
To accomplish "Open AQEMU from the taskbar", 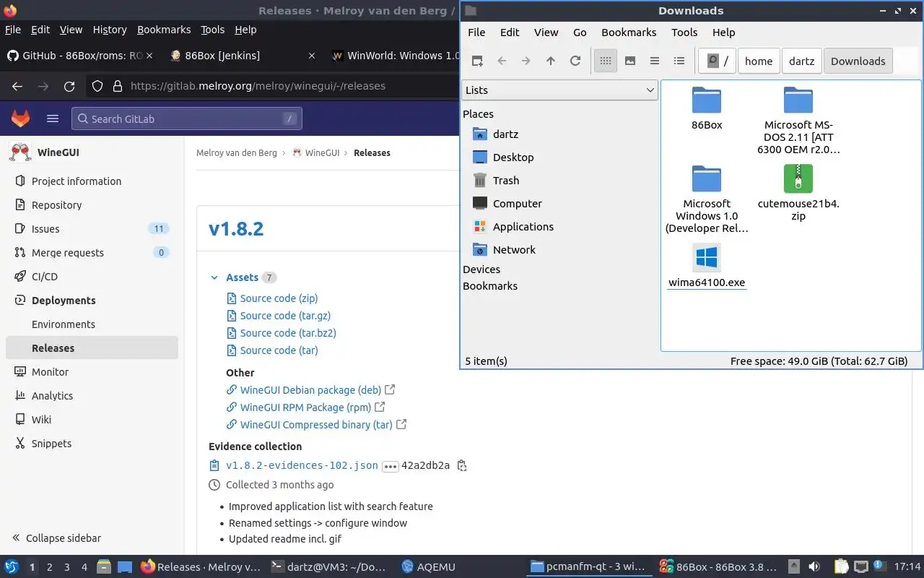I will tap(429, 567).
